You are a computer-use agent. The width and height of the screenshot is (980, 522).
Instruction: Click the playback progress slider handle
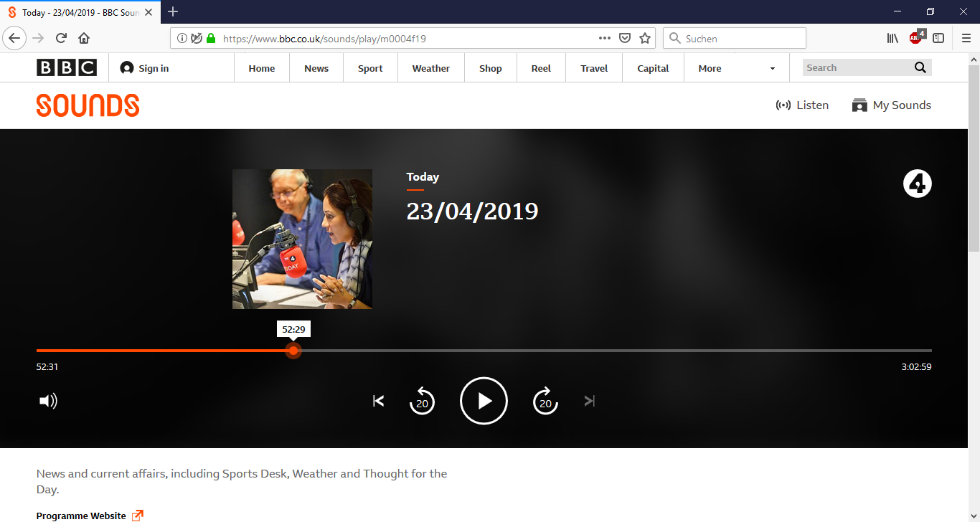[x=293, y=351]
